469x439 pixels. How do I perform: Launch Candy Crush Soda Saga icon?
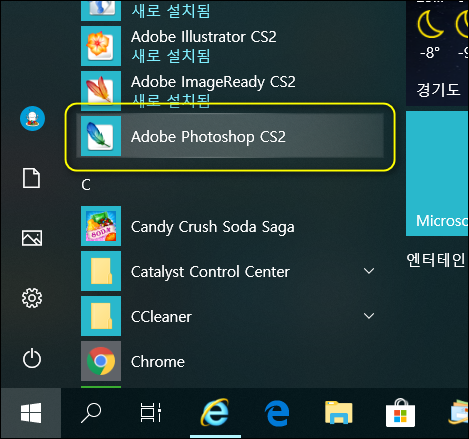101,226
